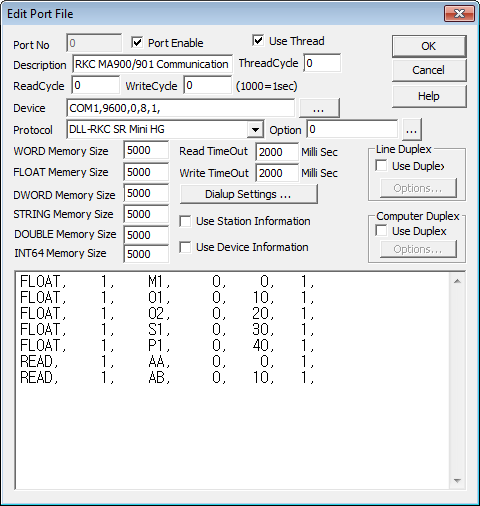This screenshot has height=506, width=480.
Task: Click the WORD Memory Size field
Action: pos(146,150)
